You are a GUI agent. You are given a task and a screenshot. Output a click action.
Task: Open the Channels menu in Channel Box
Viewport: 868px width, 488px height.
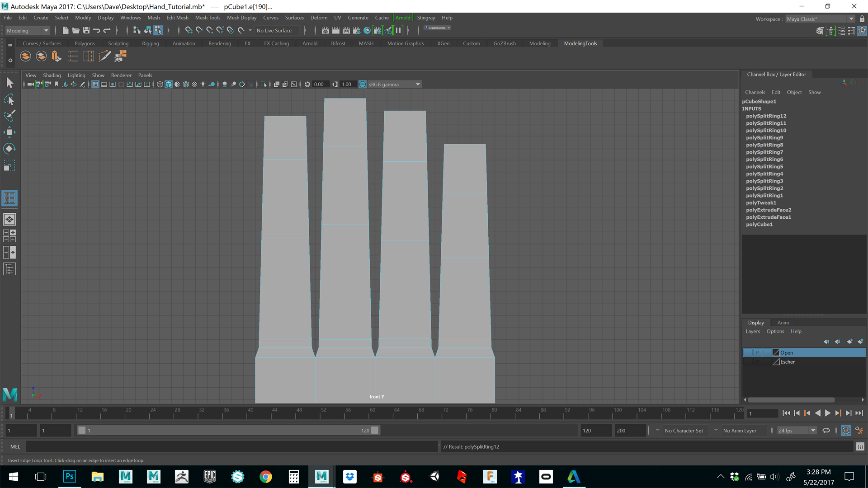pyautogui.click(x=755, y=92)
